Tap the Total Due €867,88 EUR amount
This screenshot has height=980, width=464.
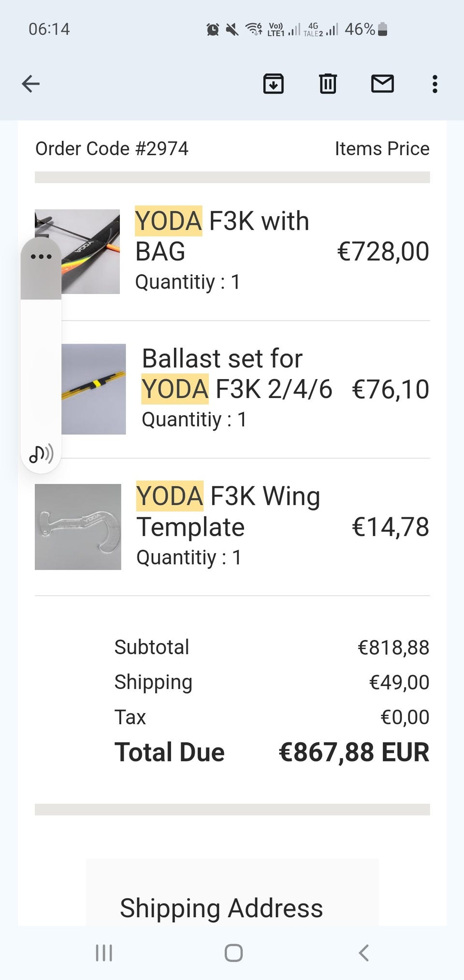(354, 752)
